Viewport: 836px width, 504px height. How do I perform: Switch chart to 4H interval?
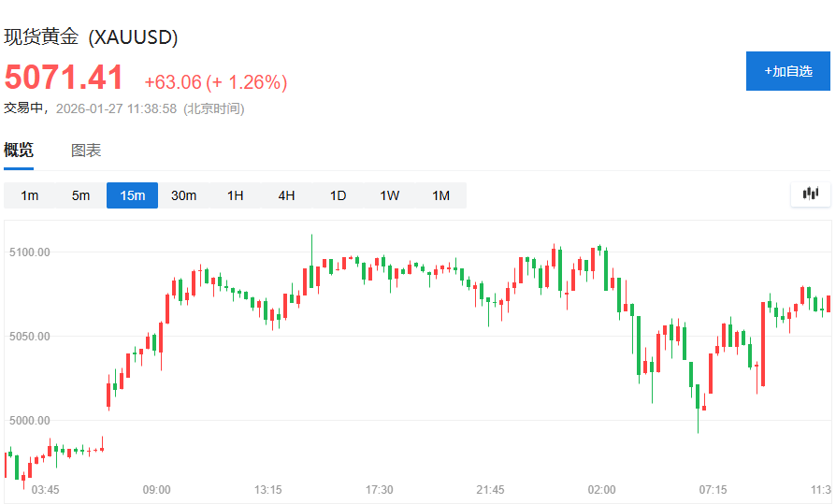pyautogui.click(x=286, y=195)
